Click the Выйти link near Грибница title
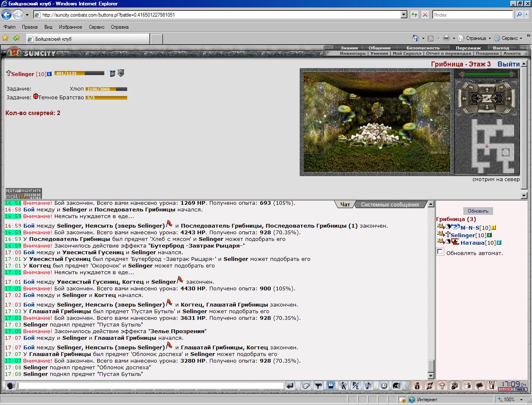 tap(508, 64)
